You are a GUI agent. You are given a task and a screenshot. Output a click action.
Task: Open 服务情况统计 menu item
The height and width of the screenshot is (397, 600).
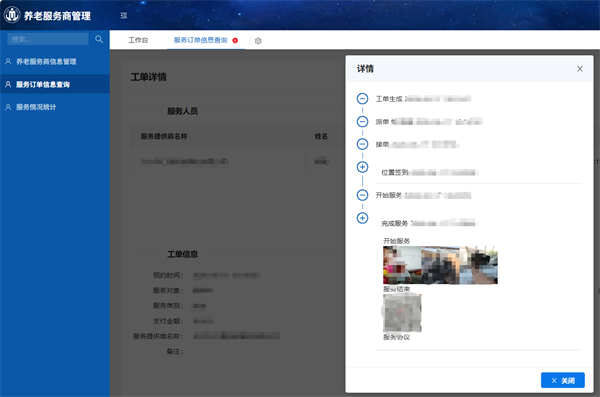click(x=55, y=107)
